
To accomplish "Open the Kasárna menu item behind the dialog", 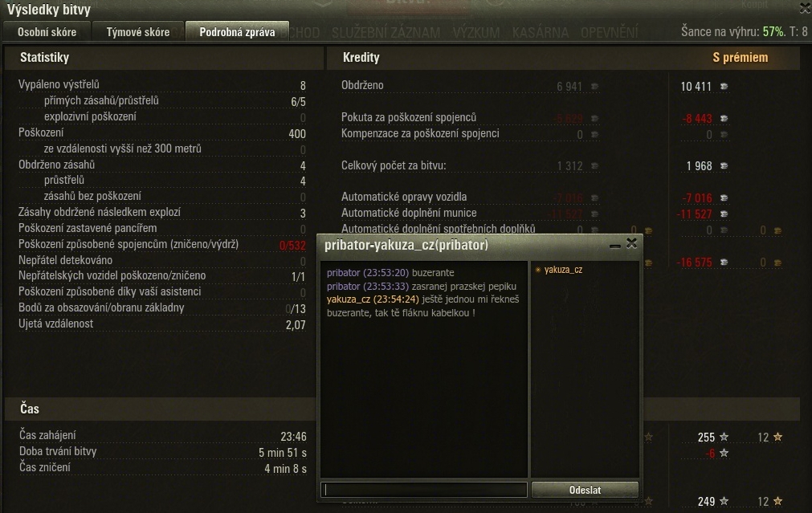I will tap(540, 33).
